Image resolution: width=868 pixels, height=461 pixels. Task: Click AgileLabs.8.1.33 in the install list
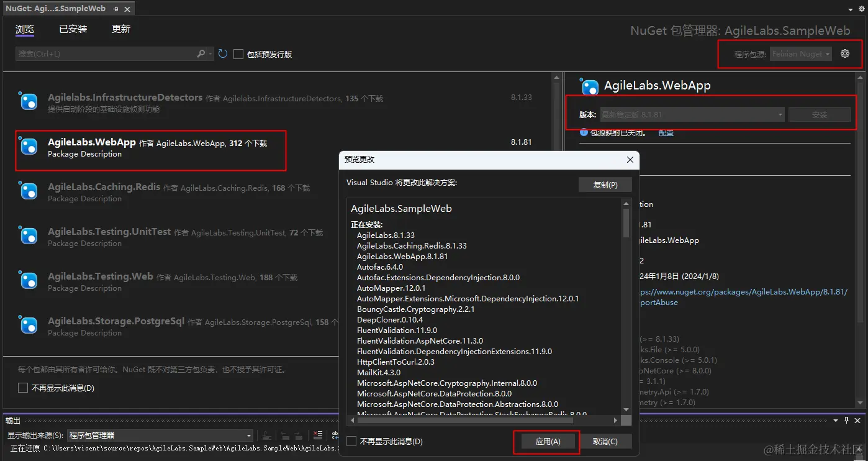point(386,235)
